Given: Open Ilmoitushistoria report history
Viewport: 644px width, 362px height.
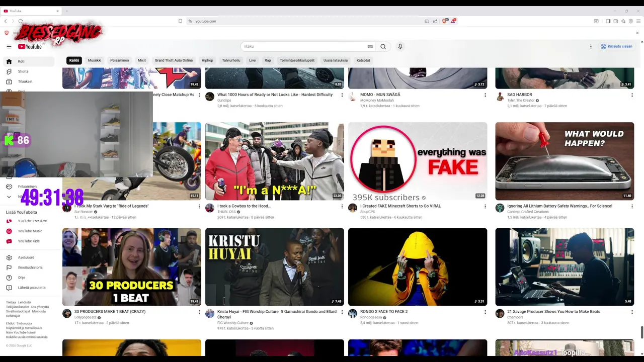Looking at the screenshot, I should pos(29,267).
